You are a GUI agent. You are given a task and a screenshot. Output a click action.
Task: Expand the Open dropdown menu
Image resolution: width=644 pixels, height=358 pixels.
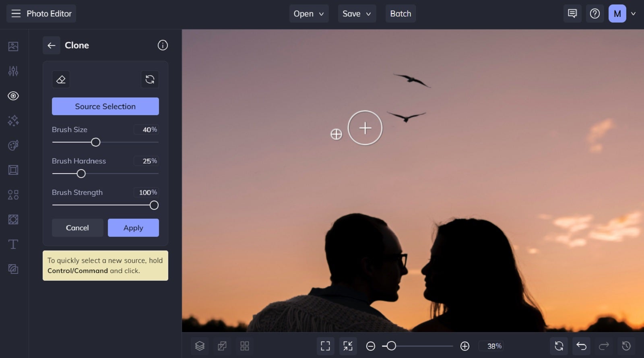(309, 14)
